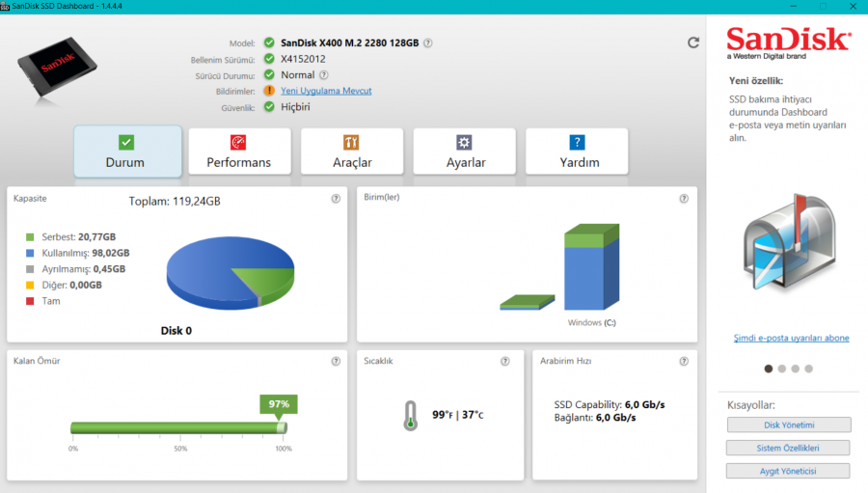This screenshot has width=868, height=493.
Task: Click green check icon next to Hiçbiri
Action: coord(269,107)
